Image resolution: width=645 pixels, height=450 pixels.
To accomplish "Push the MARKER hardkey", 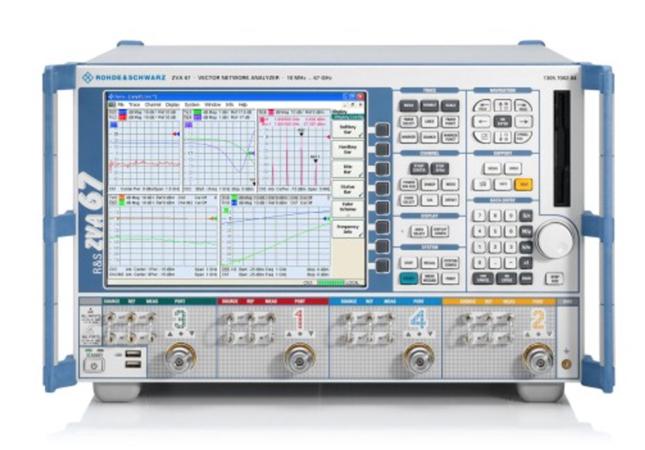I will click(408, 137).
